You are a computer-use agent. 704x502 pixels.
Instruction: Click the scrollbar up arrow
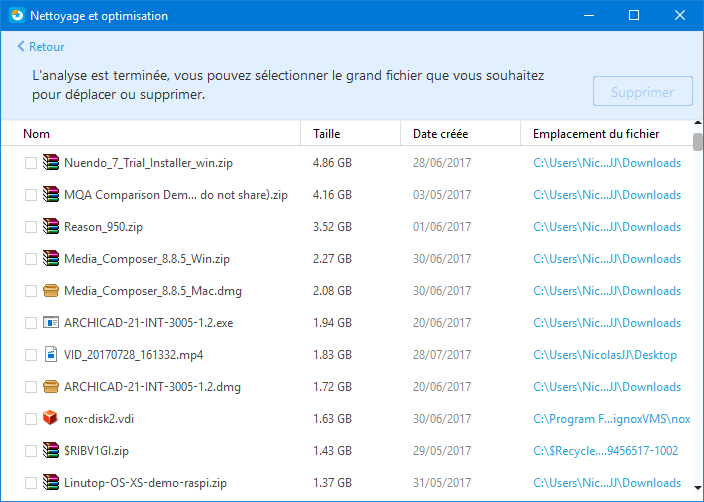tap(698, 123)
